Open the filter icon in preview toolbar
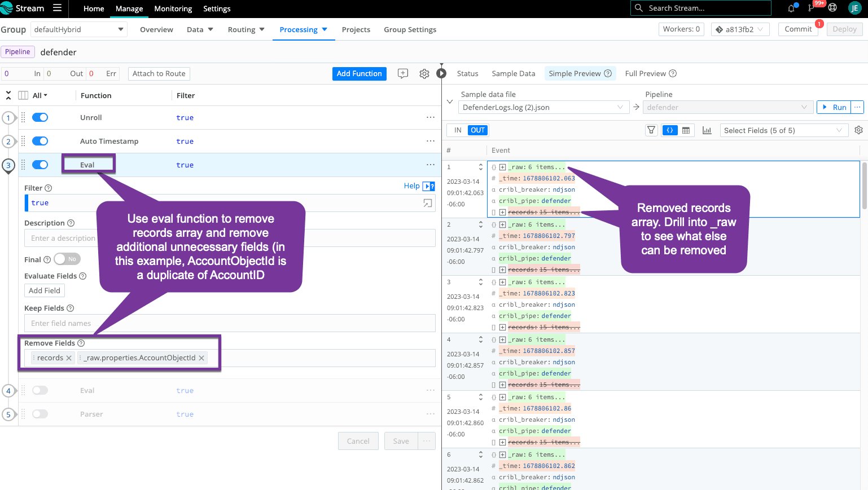 651,130
